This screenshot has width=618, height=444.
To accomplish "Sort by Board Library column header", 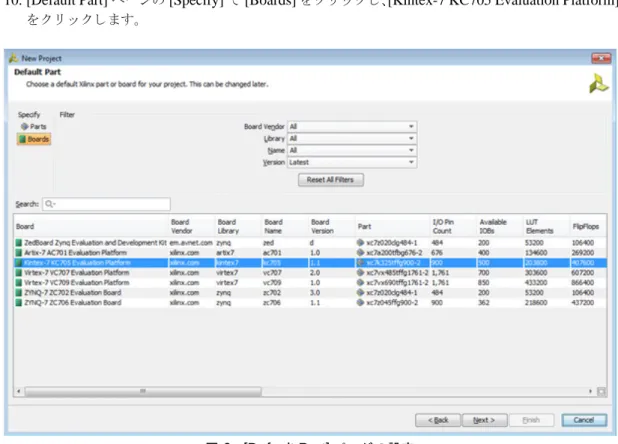I will tap(238, 227).
